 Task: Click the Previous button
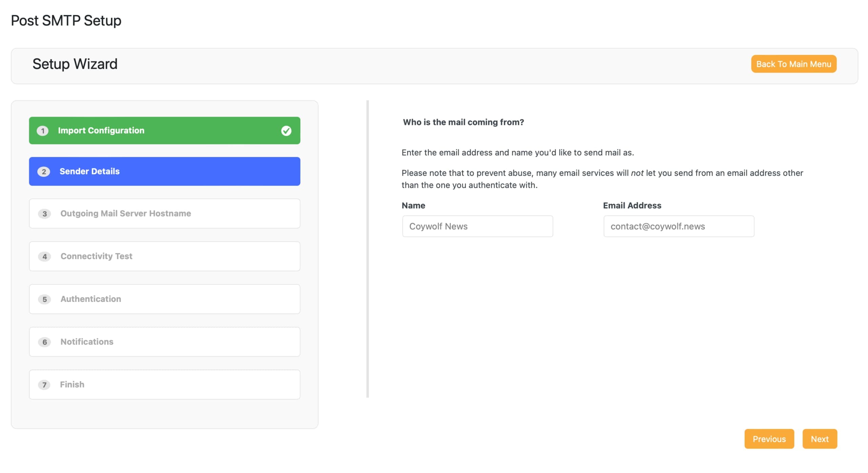[x=769, y=439]
